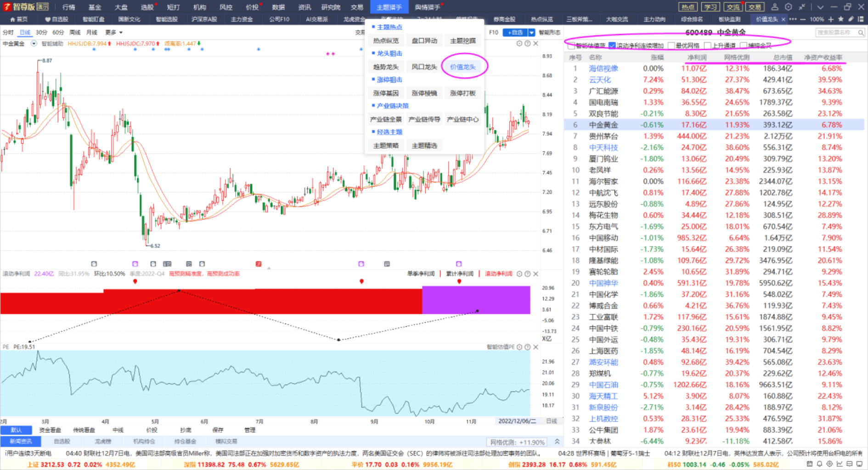This screenshot has height=470, width=868.
Task: Open the three-dots tab overflow menu
Action: (793, 19)
